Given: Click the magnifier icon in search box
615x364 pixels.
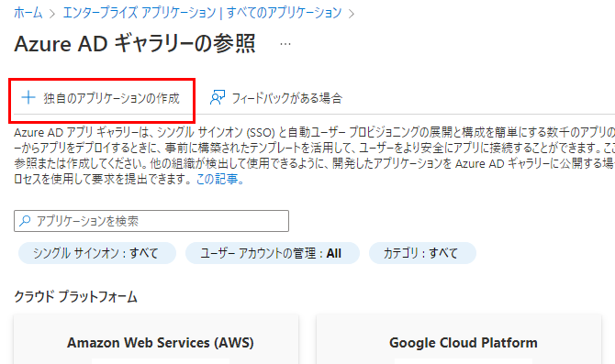Looking at the screenshot, I should [25, 221].
